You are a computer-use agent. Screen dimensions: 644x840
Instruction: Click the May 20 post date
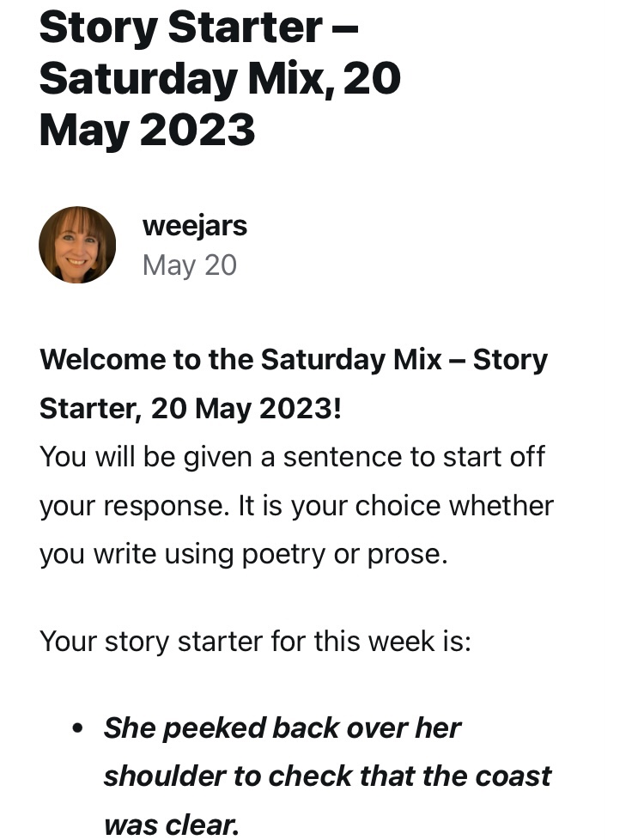click(x=189, y=265)
